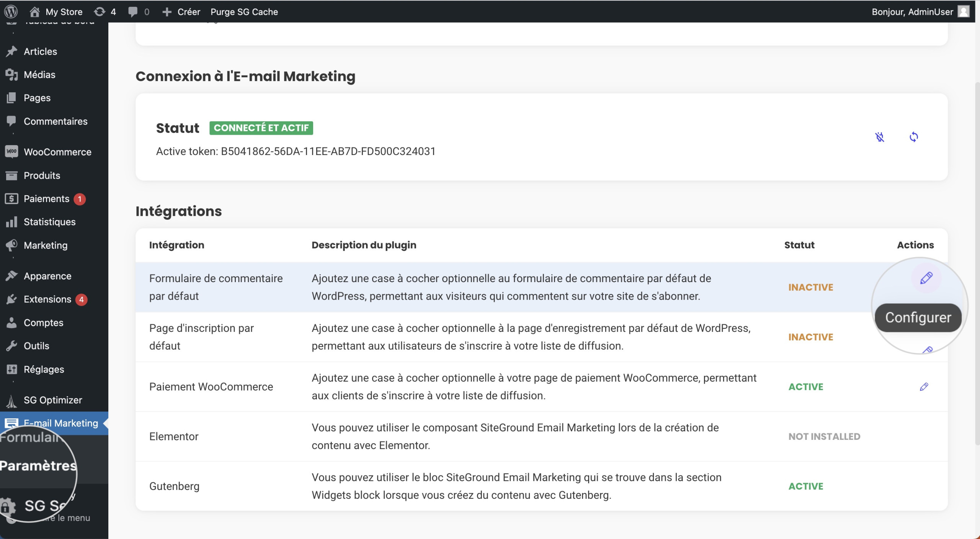Click the WooCommerce Woo icon
The image size is (980, 539).
click(11, 152)
